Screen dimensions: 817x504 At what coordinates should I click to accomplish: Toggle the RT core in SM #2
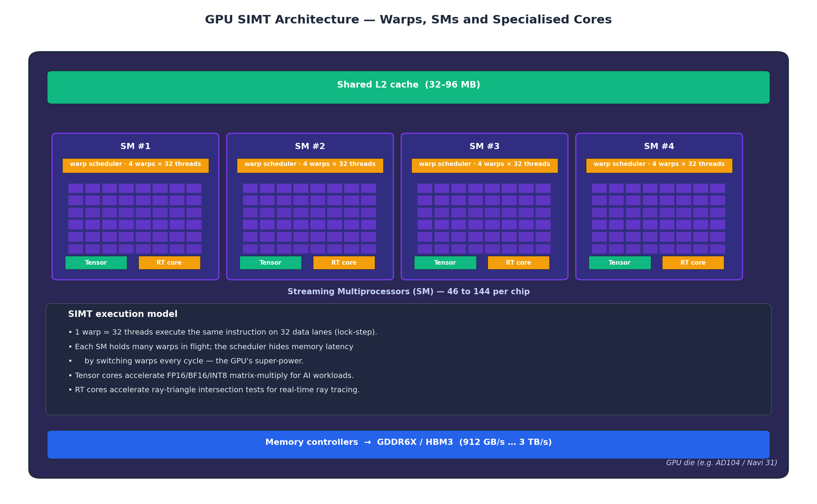pyautogui.click(x=344, y=262)
